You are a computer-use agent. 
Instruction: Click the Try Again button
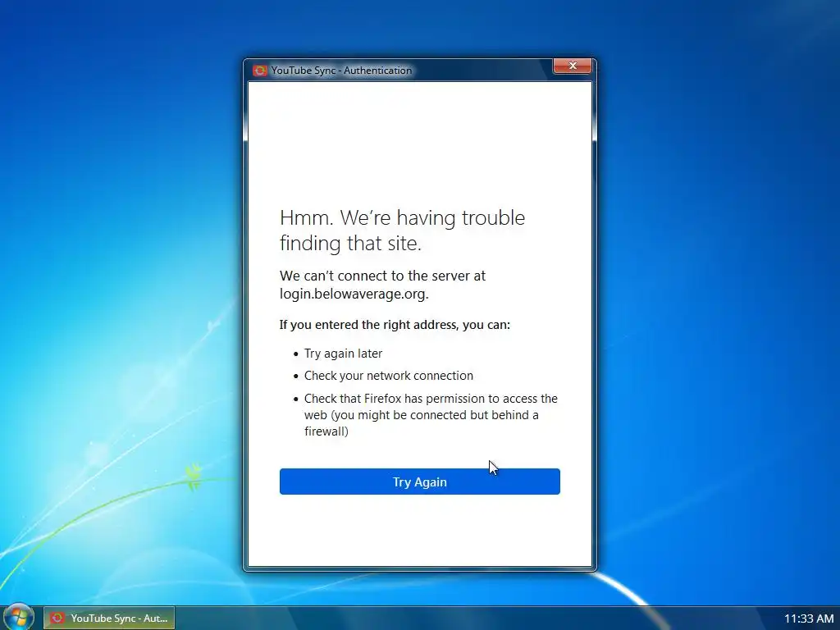coord(419,482)
